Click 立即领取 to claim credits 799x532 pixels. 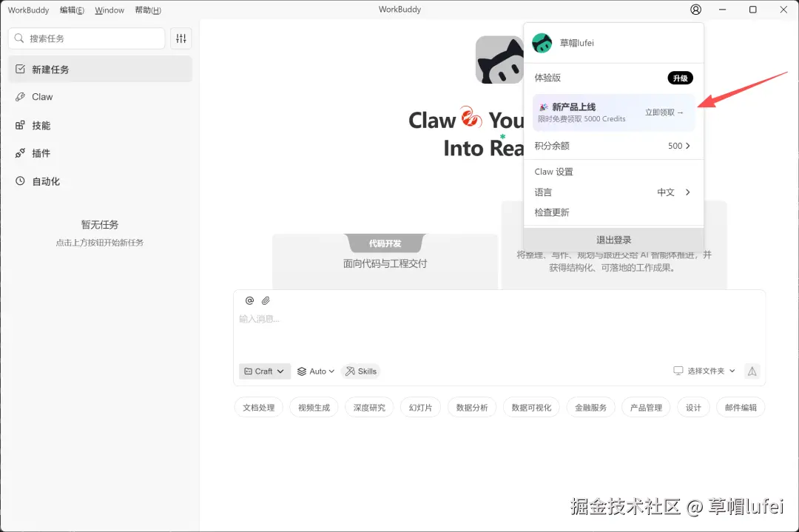click(664, 112)
